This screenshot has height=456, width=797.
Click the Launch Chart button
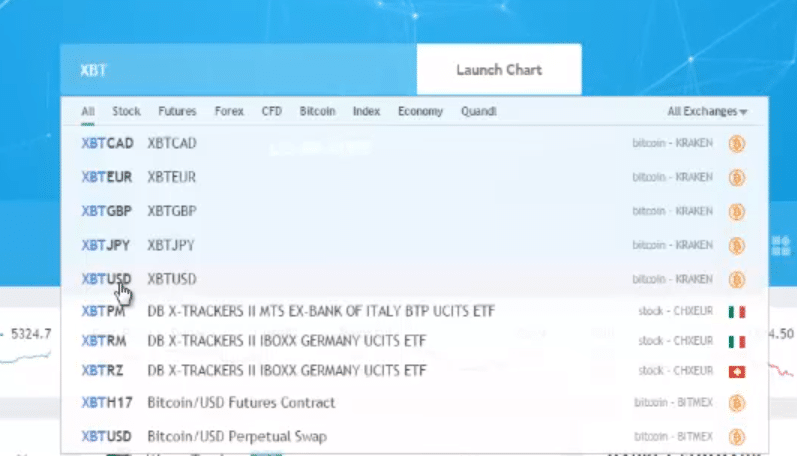[x=499, y=70]
